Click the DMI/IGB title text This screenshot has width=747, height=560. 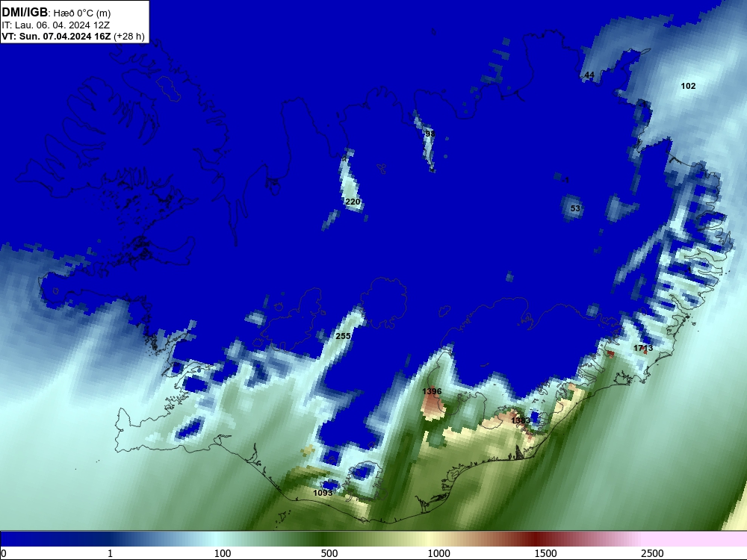[25, 13]
